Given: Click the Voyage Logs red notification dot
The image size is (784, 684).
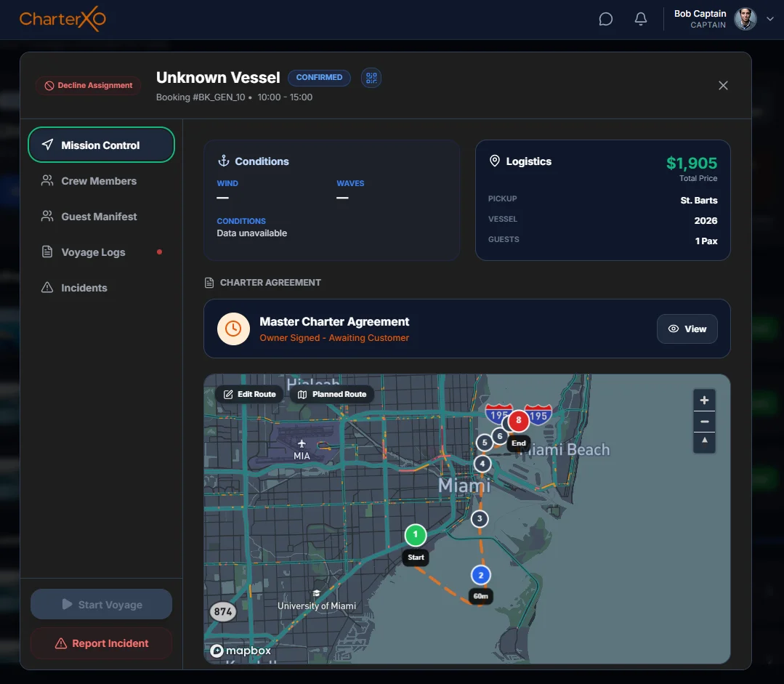Looking at the screenshot, I should (x=159, y=252).
